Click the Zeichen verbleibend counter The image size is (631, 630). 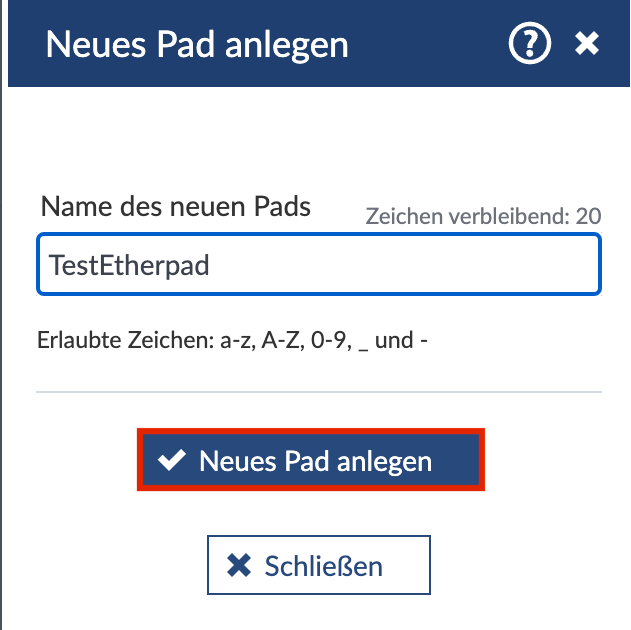[x=483, y=215]
